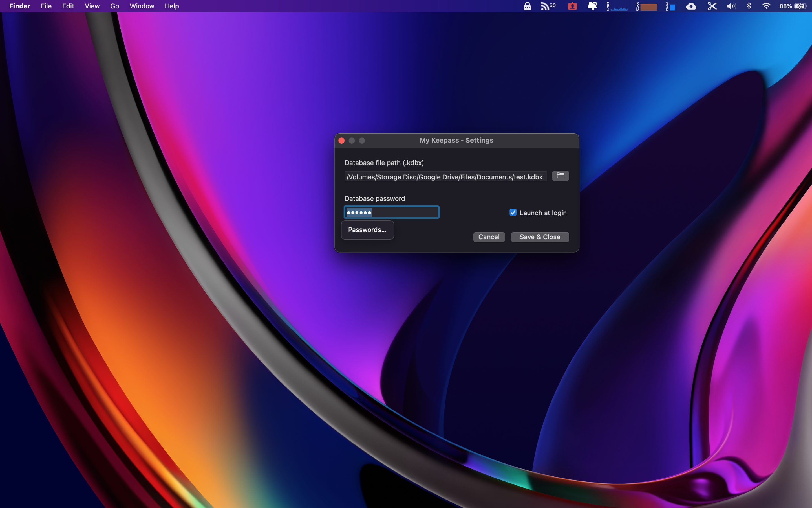This screenshot has height=508, width=812.
Task: Click the red contact card menu bar icon
Action: pos(572,6)
